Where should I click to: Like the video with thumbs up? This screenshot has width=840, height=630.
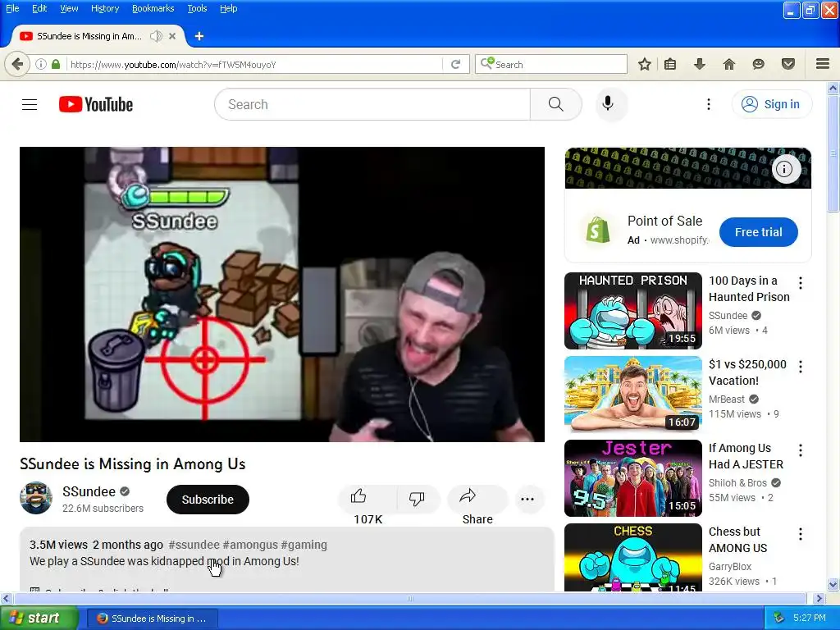coord(358,496)
